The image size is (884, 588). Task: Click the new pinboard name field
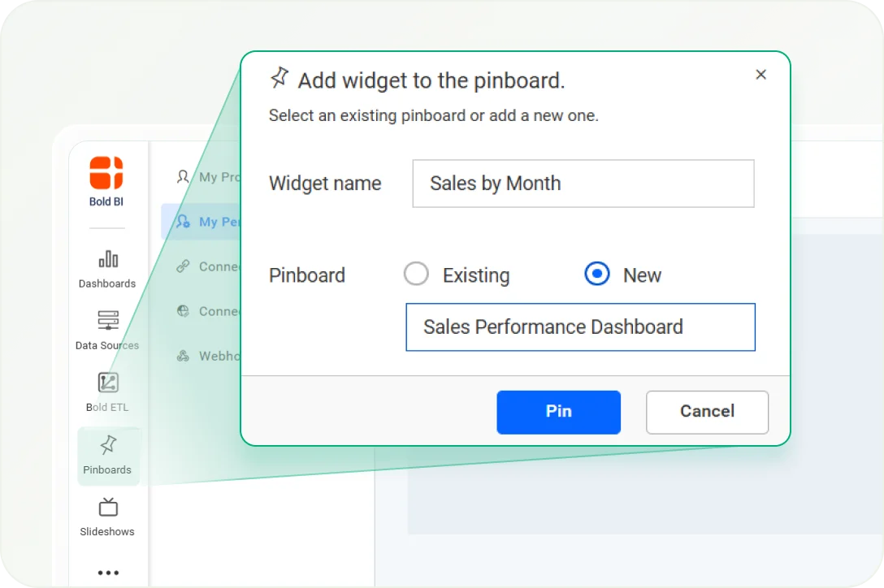[580, 327]
